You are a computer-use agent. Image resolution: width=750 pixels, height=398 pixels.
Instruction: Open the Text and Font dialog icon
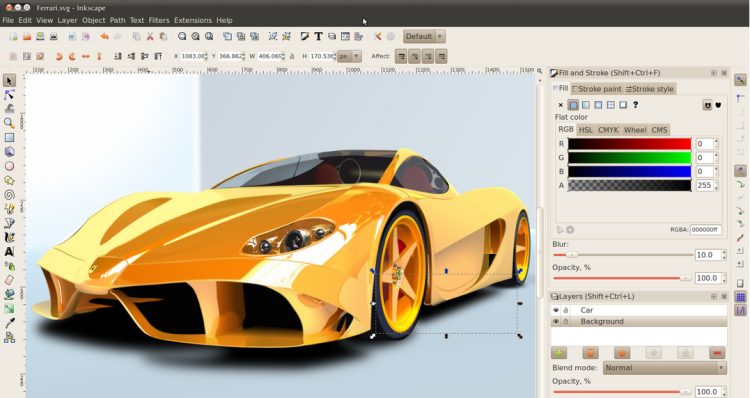pos(318,36)
